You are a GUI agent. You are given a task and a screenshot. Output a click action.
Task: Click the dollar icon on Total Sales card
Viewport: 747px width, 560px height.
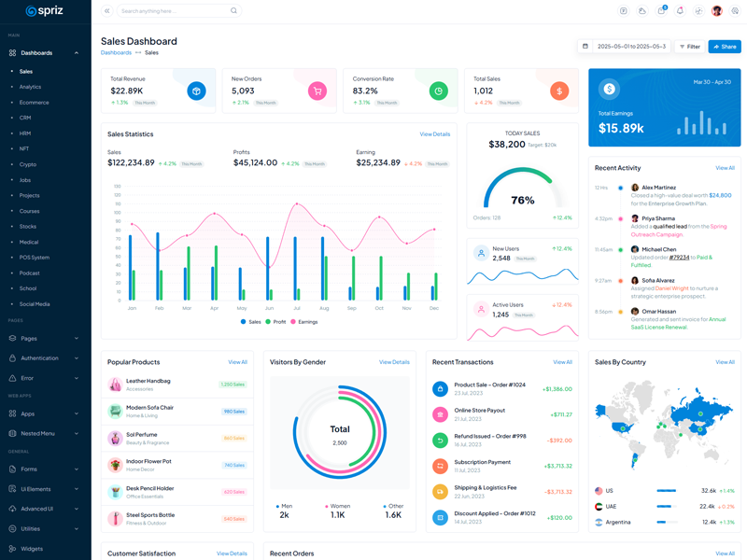tap(559, 91)
